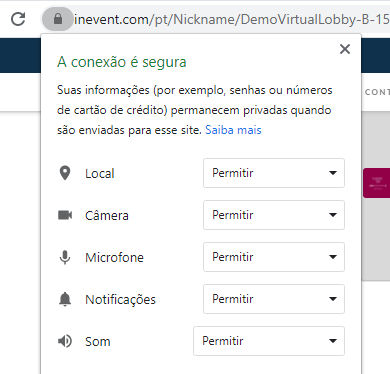
Task: Open the Saiba mais link
Action: (x=233, y=130)
